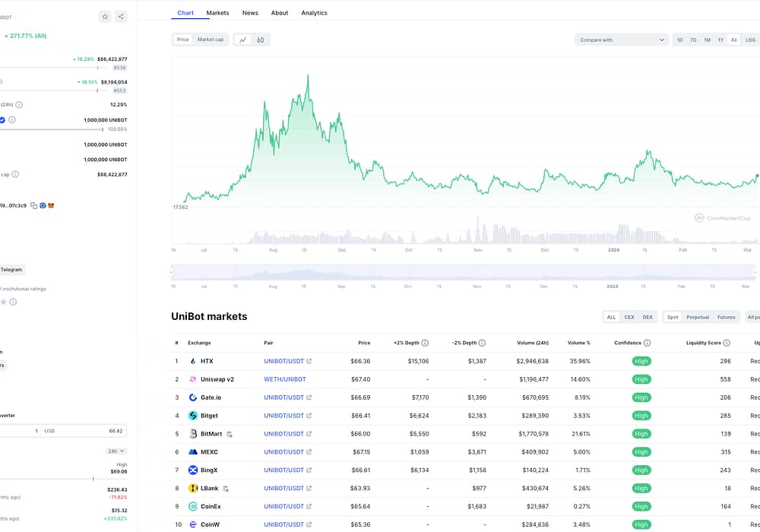Toggle chart to Market cap
Screen dimensions: 760x532
point(211,40)
